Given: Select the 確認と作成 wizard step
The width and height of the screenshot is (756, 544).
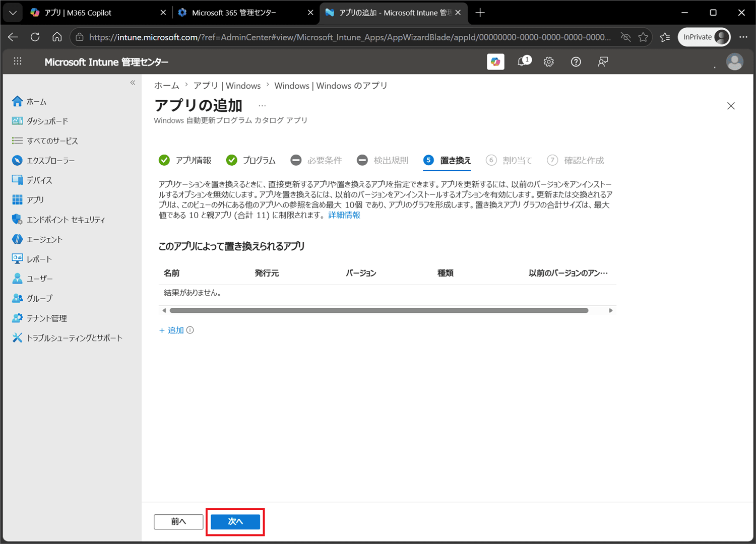Looking at the screenshot, I should coord(576,160).
